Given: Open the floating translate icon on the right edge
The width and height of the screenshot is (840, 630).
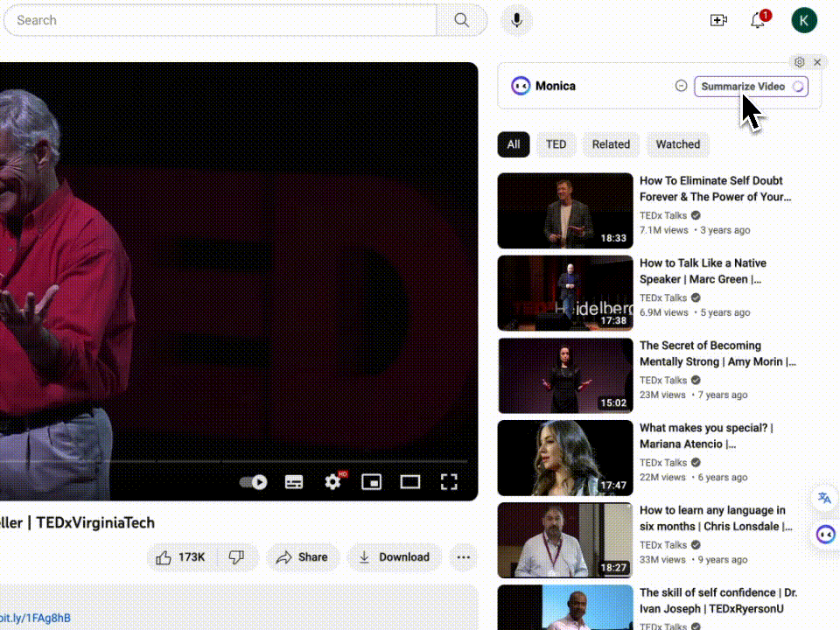Looking at the screenshot, I should point(823,497).
